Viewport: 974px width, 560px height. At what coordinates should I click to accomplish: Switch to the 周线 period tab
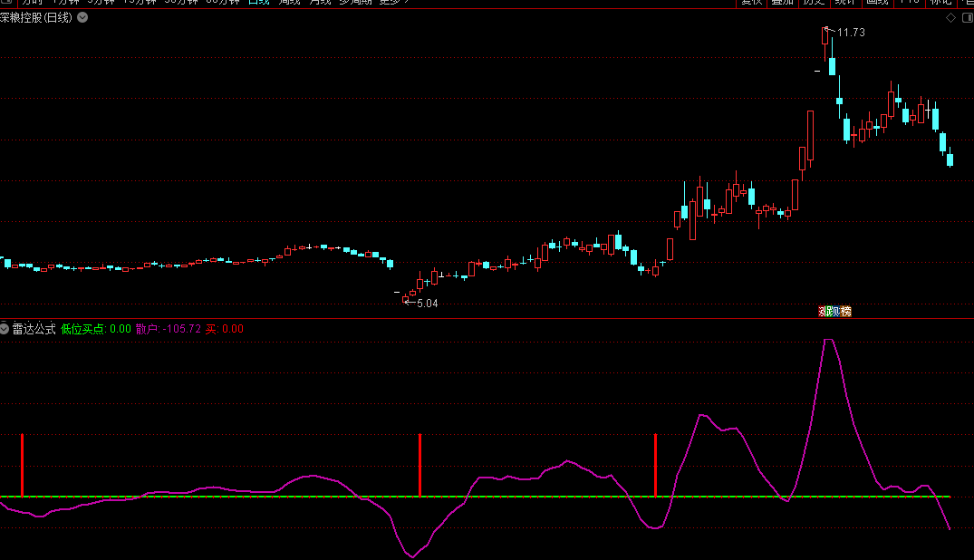pos(289,3)
